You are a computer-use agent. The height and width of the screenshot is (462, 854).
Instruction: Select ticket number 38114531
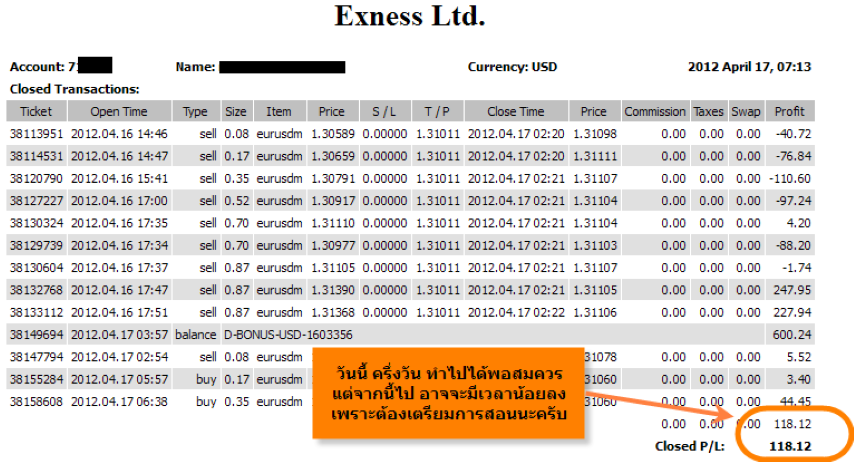(36, 156)
